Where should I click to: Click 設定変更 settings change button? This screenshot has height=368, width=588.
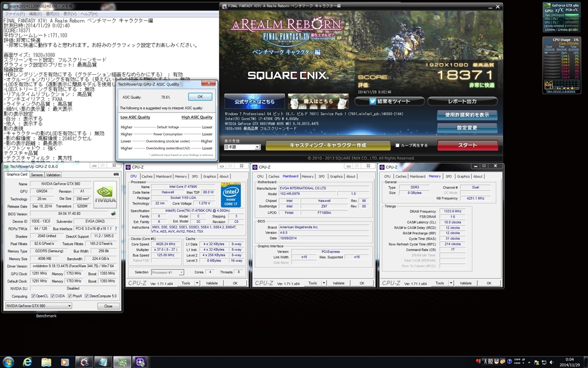coord(467,128)
